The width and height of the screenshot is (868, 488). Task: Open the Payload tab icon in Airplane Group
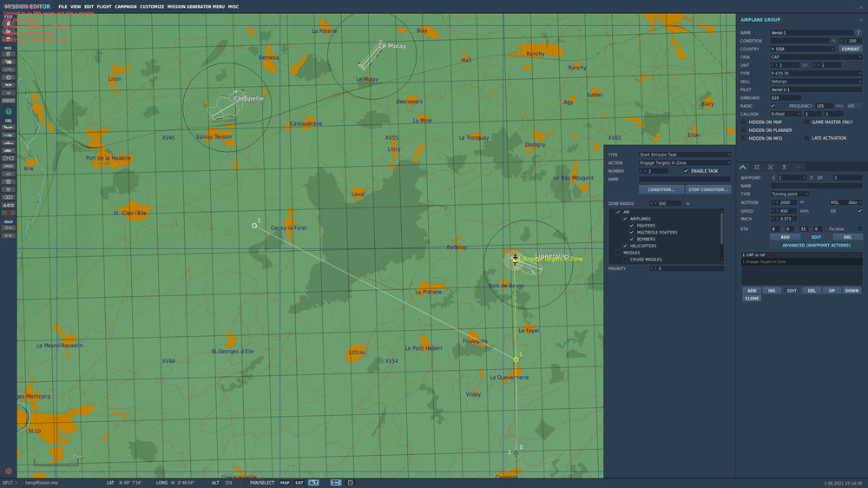coord(757,167)
